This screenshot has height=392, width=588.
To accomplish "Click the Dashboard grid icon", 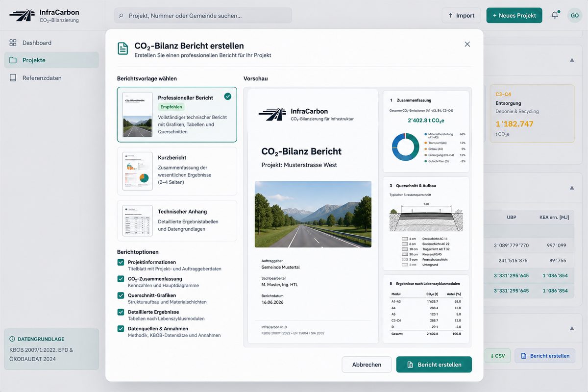I will [x=13, y=43].
